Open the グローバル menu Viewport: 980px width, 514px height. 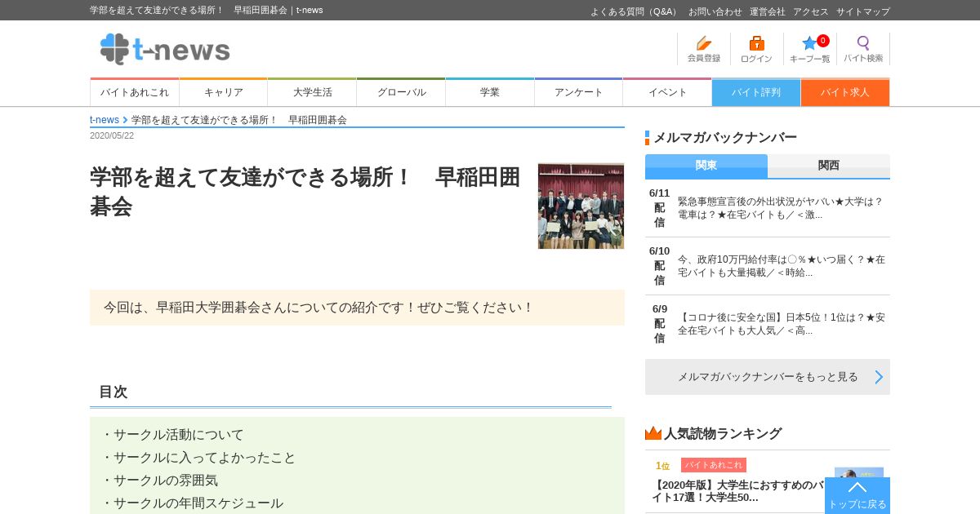click(401, 92)
